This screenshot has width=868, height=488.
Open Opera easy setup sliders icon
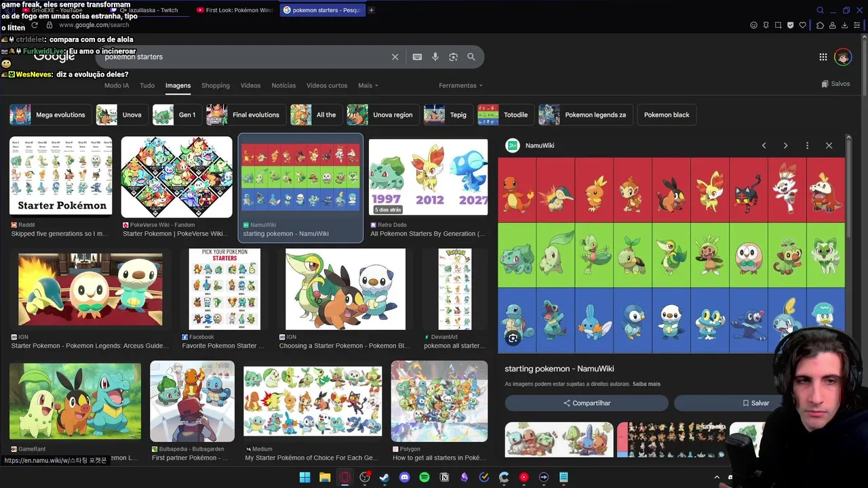[857, 25]
